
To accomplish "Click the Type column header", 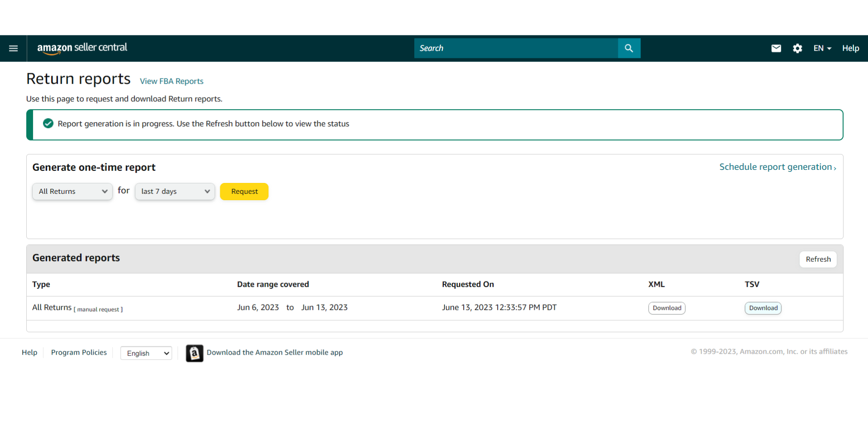I will point(41,284).
